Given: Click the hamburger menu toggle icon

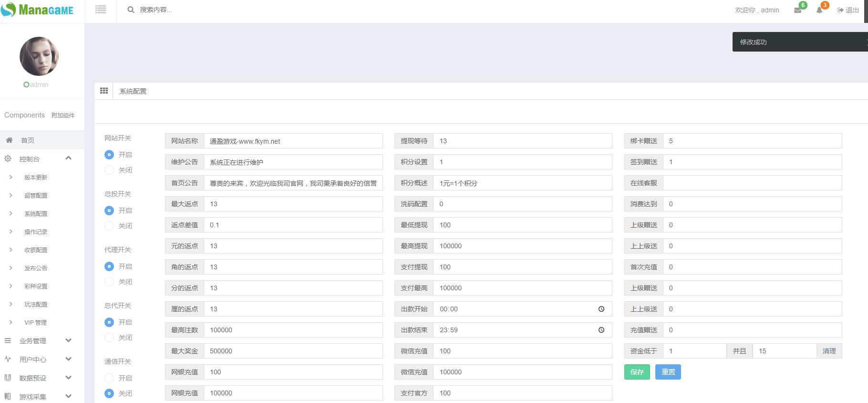Looking at the screenshot, I should tap(101, 10).
